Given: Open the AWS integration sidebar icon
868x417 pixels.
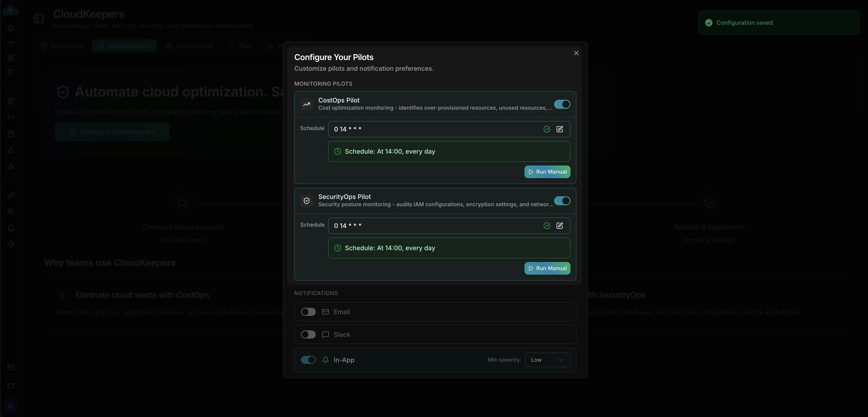Looking at the screenshot, I should (10, 42).
